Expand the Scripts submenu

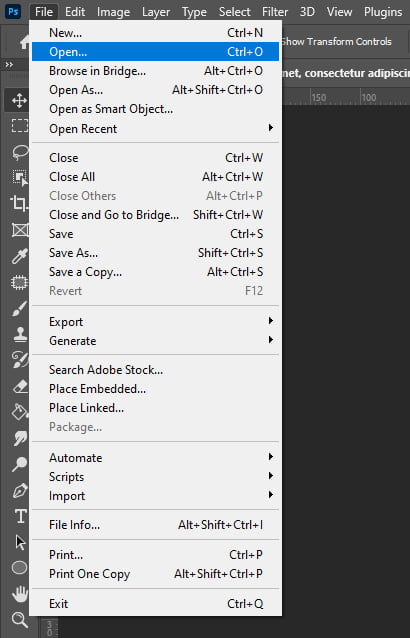coord(155,476)
